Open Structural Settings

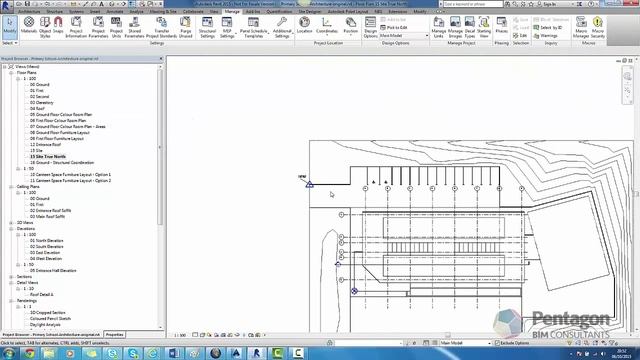[207, 27]
